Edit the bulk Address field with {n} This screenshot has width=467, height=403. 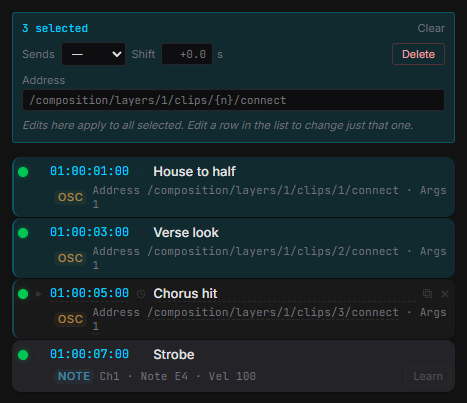pos(233,100)
